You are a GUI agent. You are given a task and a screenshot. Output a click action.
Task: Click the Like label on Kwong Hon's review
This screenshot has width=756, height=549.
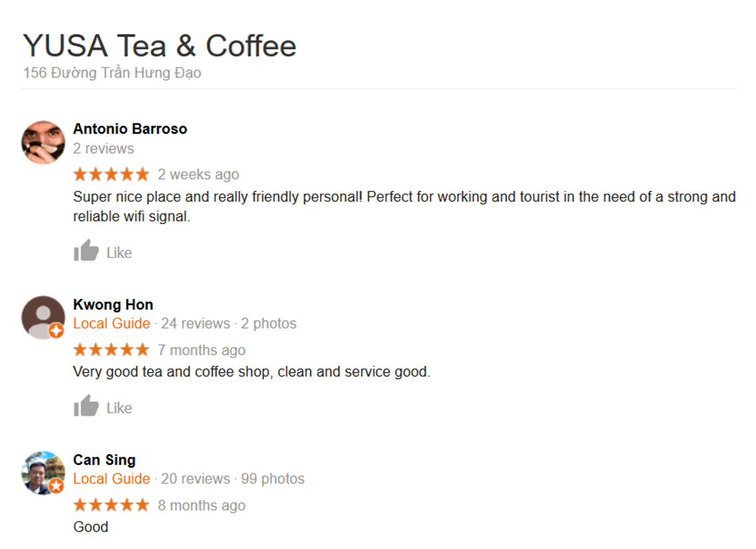(119, 408)
